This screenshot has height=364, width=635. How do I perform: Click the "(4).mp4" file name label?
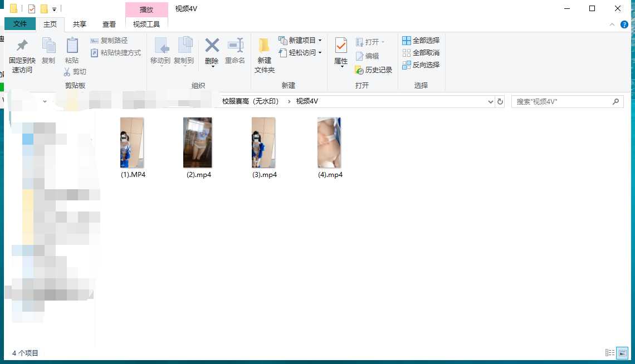[330, 175]
